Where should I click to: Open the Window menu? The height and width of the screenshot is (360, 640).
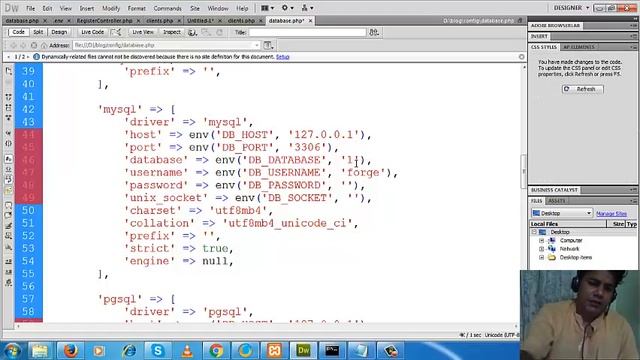[x=218, y=8]
